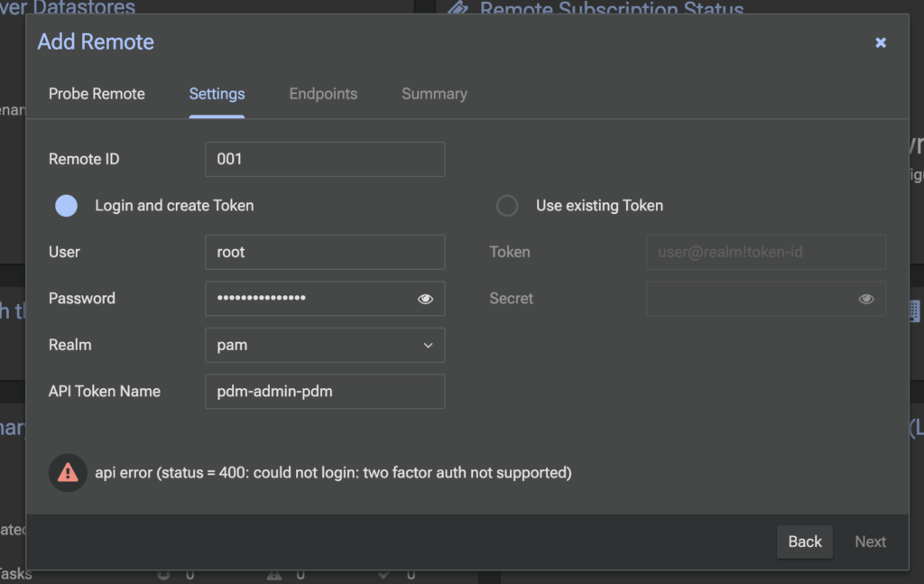Edit the API Token Name field
Screen dimensions: 924x584
(325, 392)
